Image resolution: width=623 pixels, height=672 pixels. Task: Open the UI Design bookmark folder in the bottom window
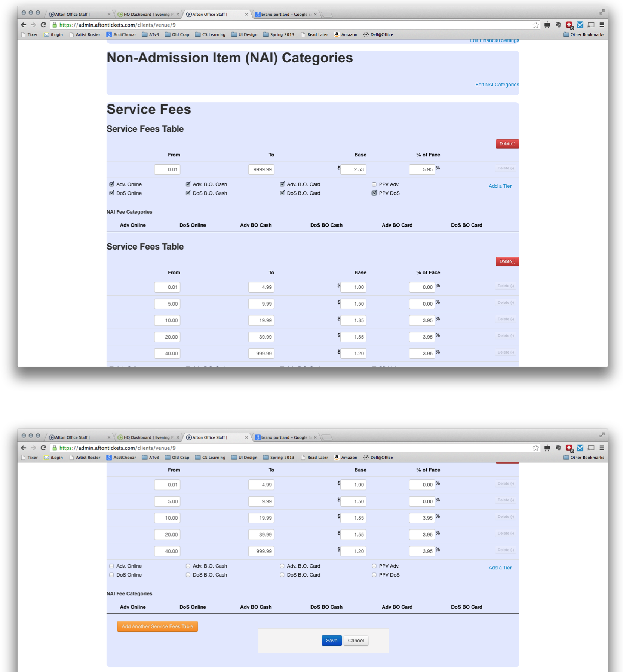(244, 457)
